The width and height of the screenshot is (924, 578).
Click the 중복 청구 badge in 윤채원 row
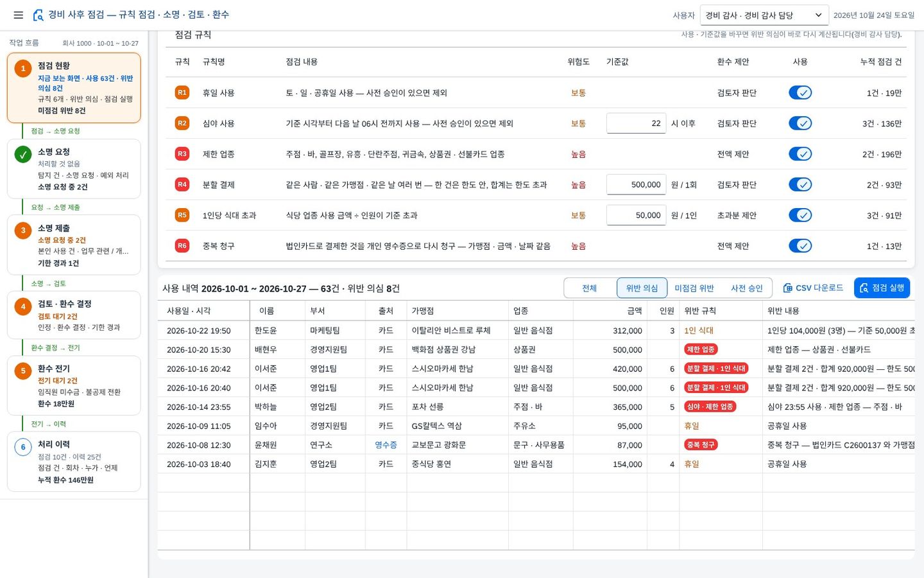click(x=701, y=444)
